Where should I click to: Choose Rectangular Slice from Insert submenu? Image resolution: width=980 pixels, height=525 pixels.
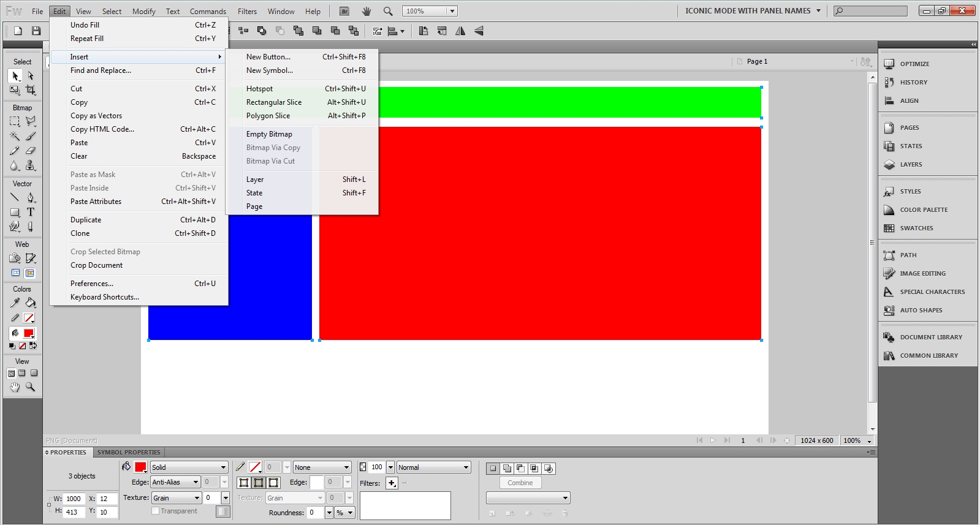pyautogui.click(x=274, y=102)
